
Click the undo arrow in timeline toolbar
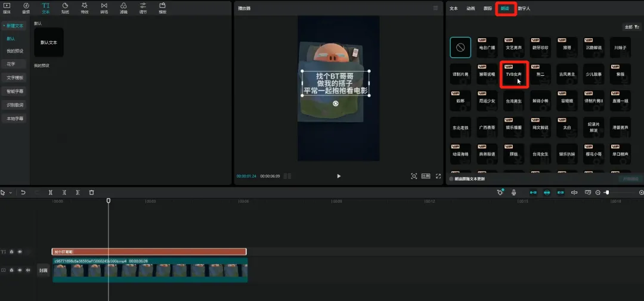[x=23, y=193]
